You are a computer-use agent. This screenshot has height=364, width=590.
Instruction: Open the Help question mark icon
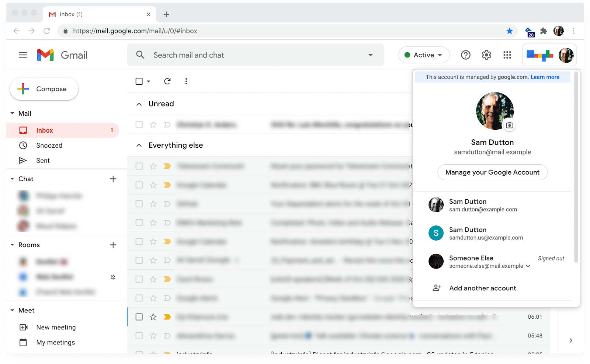coord(465,55)
